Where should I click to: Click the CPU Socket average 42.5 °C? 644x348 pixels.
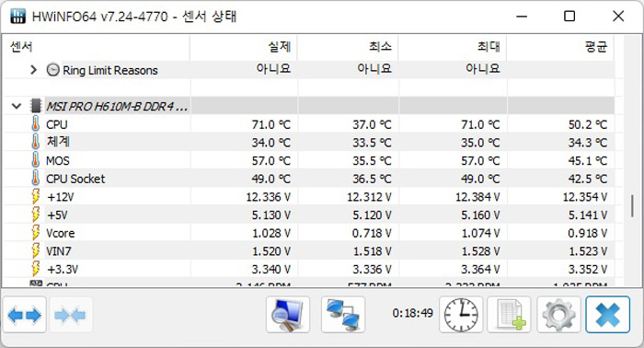tap(587, 179)
